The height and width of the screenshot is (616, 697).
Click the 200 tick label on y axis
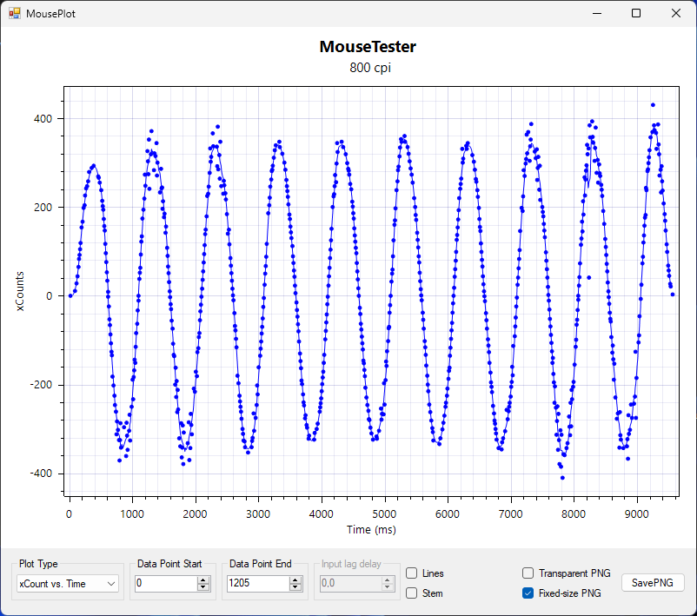[43, 208]
